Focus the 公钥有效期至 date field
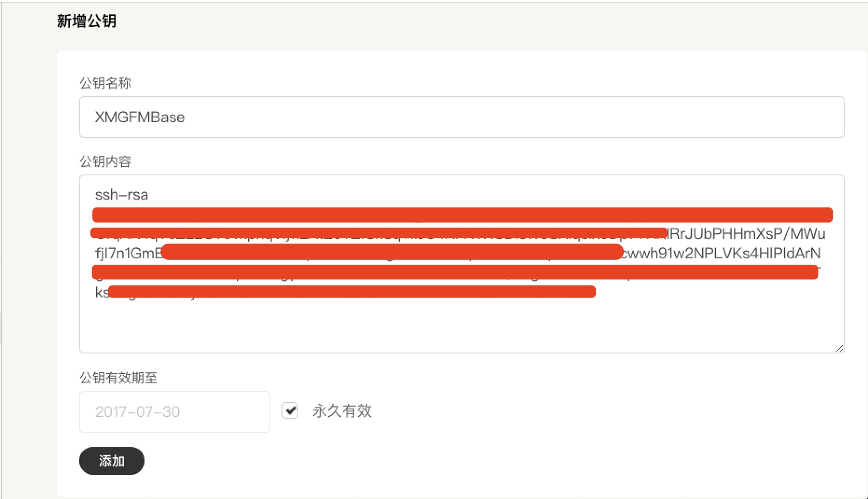This screenshot has height=499, width=868. (x=174, y=411)
